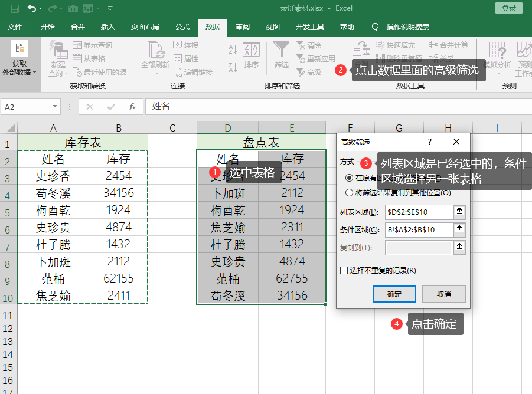Open the 文件 tab
The width and height of the screenshot is (532, 394).
click(x=15, y=27)
